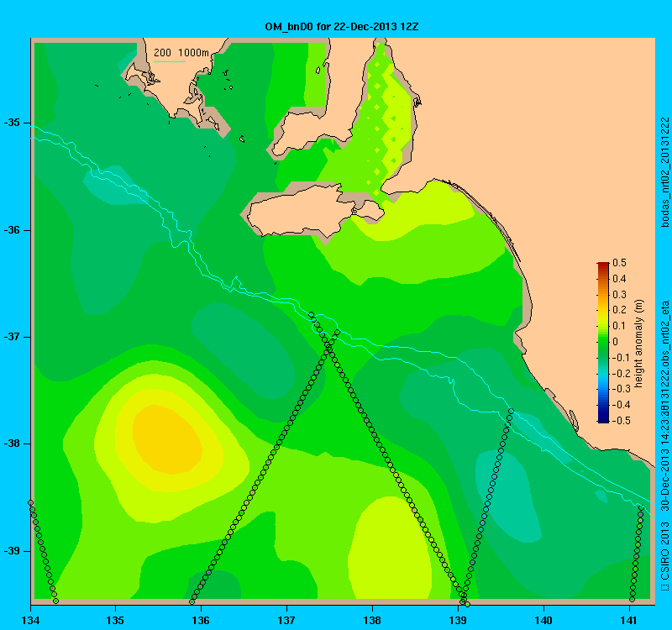Click the latitude label -38
This screenshot has height=630, width=672.
[12, 444]
